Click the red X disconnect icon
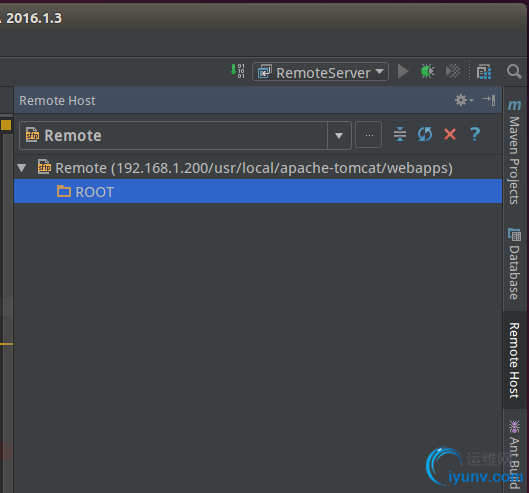 [450, 134]
